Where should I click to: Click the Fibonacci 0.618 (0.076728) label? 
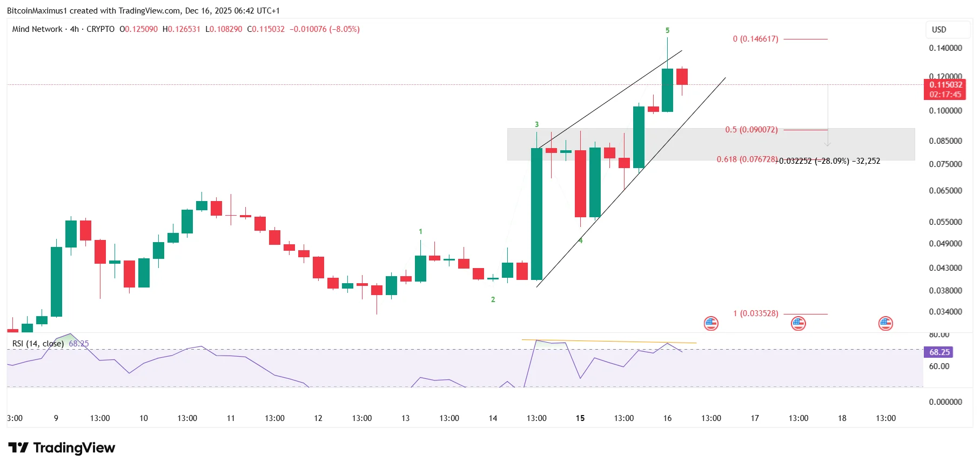(747, 159)
